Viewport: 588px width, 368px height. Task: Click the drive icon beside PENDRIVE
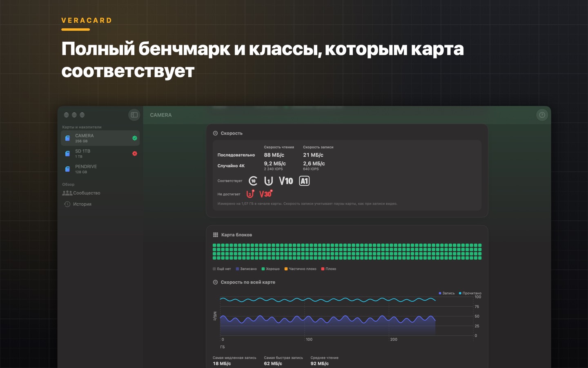click(x=67, y=169)
